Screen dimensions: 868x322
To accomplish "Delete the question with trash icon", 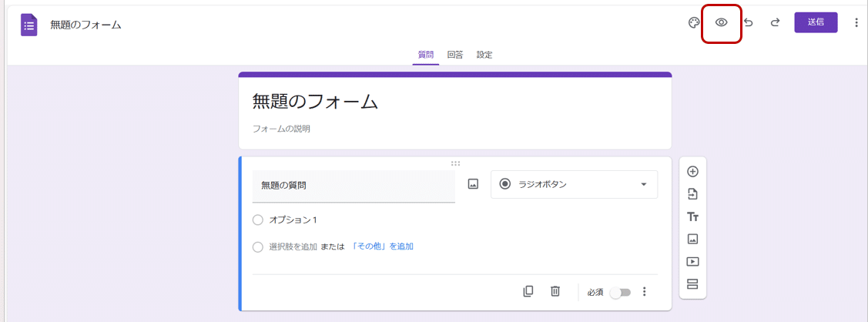I will tap(555, 291).
